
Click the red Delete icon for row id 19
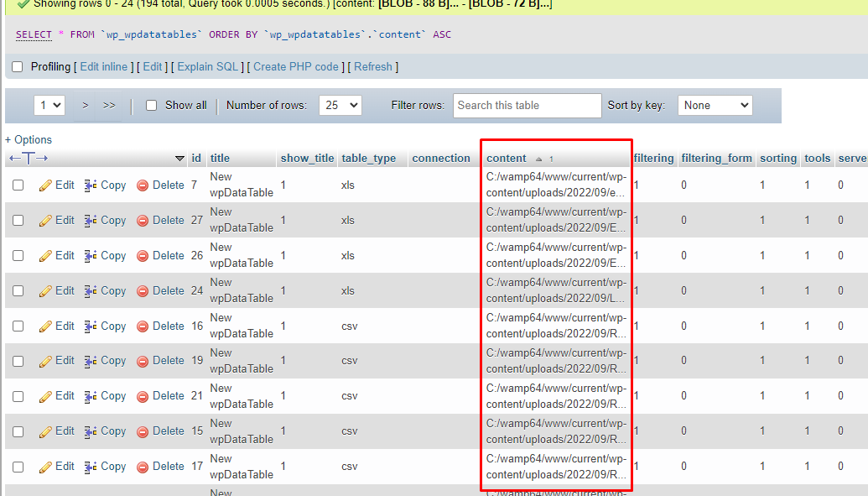point(143,362)
